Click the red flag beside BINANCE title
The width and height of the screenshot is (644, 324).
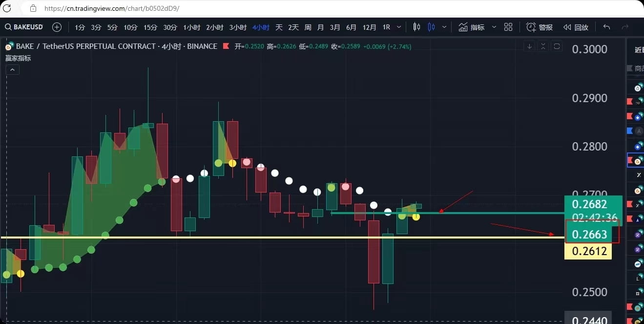[x=226, y=46]
